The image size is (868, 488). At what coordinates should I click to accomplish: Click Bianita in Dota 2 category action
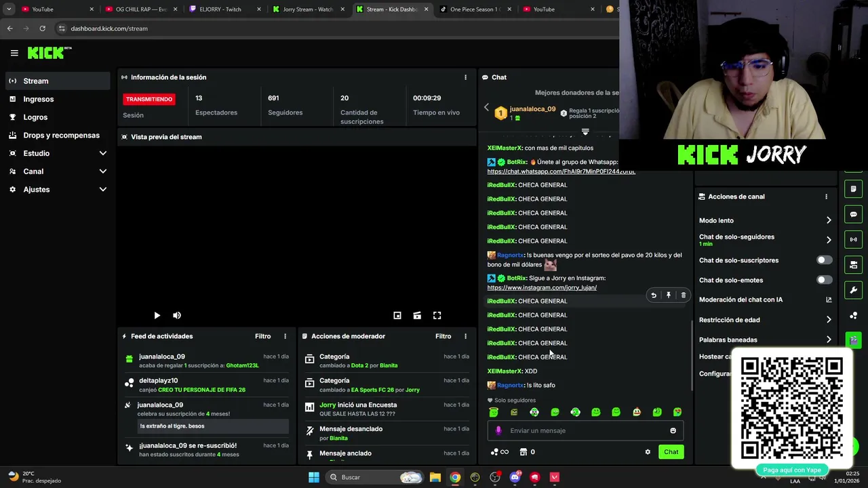[389, 365]
